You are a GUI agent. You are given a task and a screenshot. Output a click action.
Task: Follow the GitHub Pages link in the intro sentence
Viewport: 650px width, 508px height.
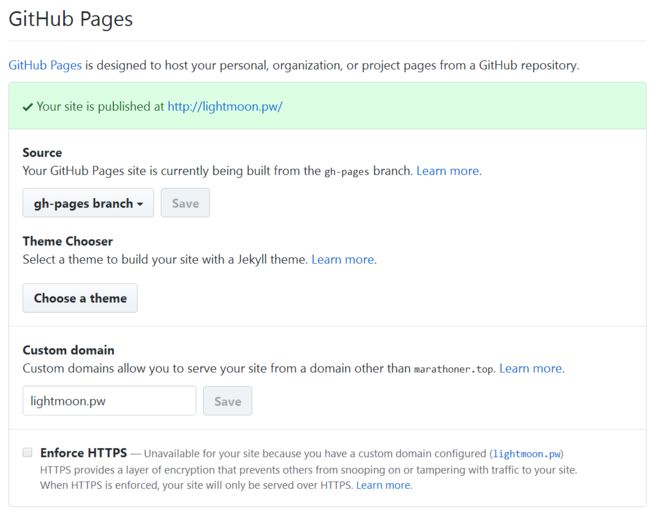[45, 66]
